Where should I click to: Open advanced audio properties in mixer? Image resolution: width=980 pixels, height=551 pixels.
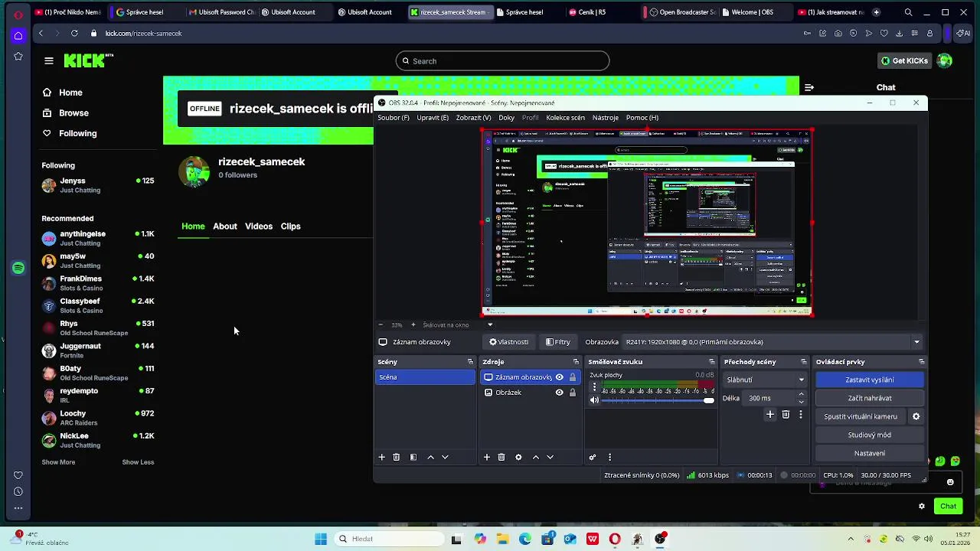pyautogui.click(x=592, y=457)
